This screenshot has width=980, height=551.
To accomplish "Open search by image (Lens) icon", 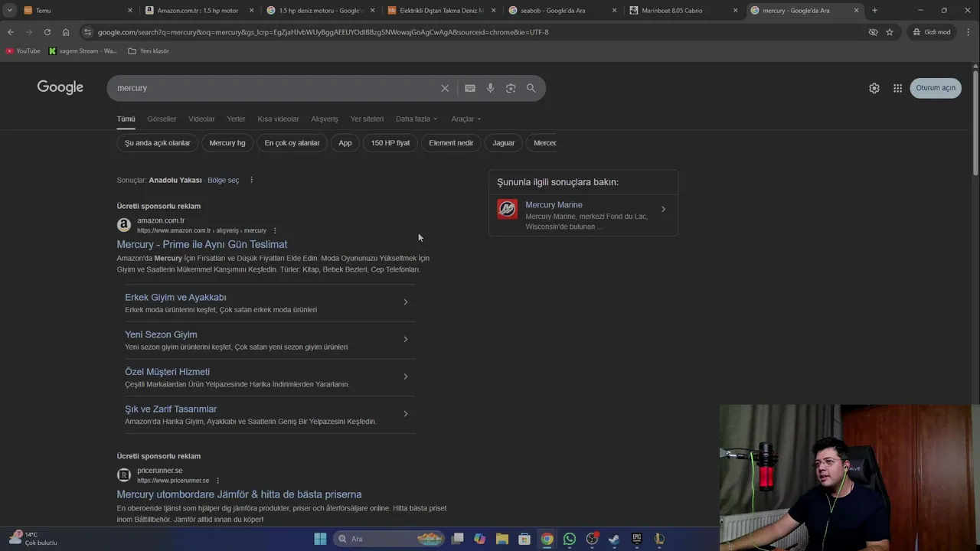I will click(x=511, y=88).
